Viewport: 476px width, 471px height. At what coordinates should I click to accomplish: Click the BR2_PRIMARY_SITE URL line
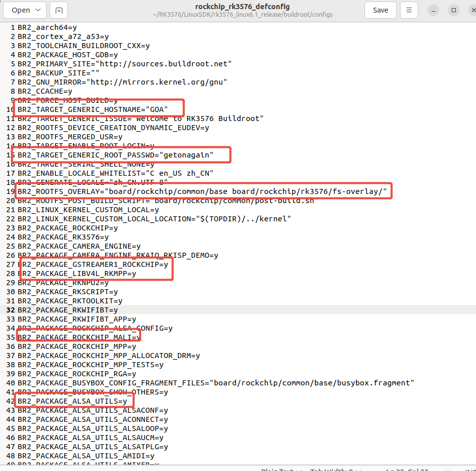coord(125,64)
